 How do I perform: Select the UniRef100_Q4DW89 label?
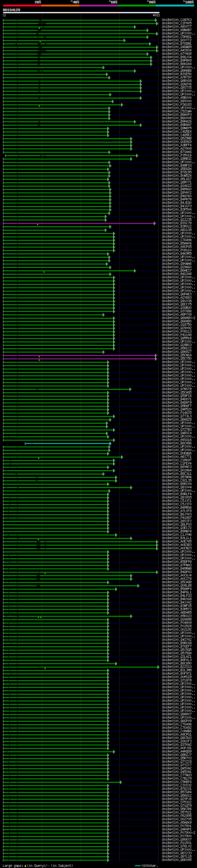coord(177,47)
